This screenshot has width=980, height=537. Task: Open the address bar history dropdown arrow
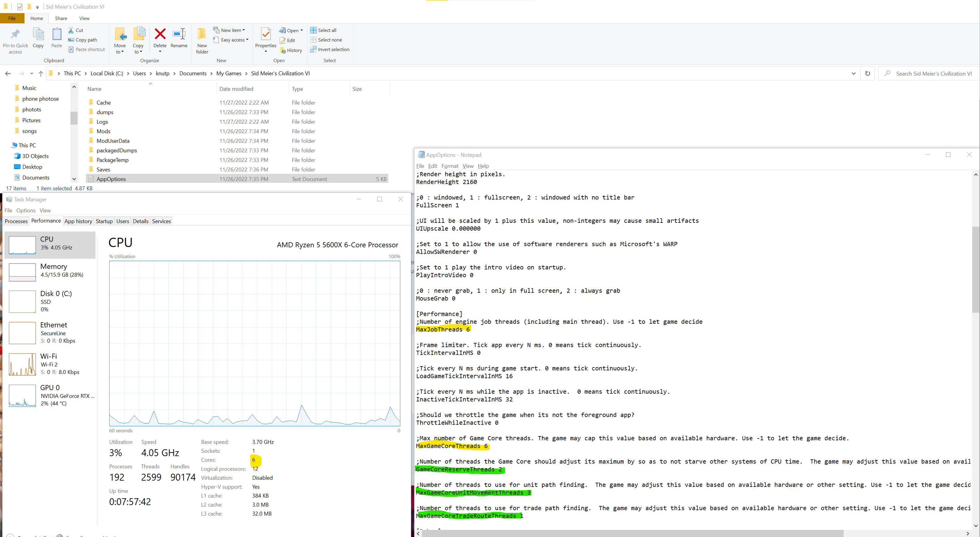(x=853, y=73)
